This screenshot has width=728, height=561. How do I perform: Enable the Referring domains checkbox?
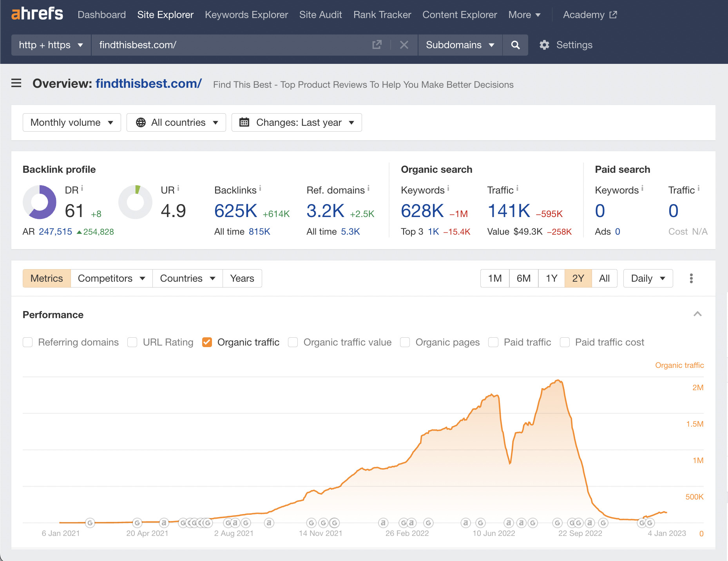click(27, 342)
